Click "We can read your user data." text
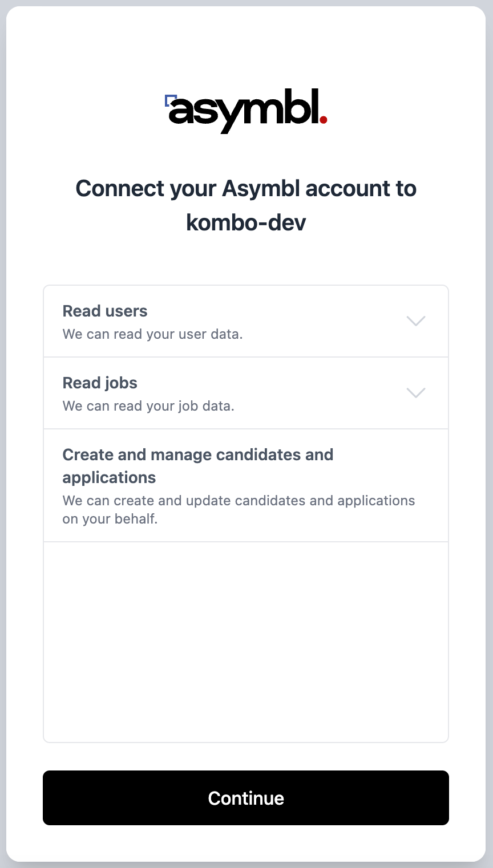 tap(152, 334)
